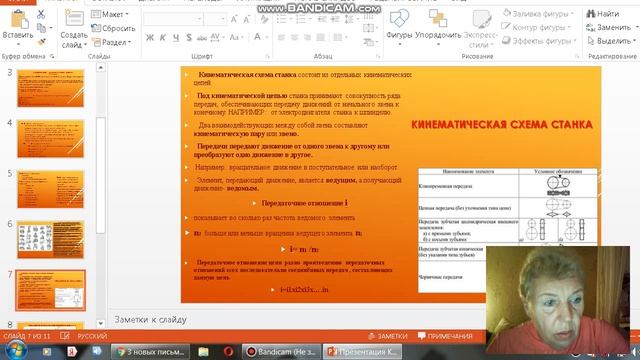
Task: Open the Chrome taskbar window 3 новых письм
Action: (150, 351)
